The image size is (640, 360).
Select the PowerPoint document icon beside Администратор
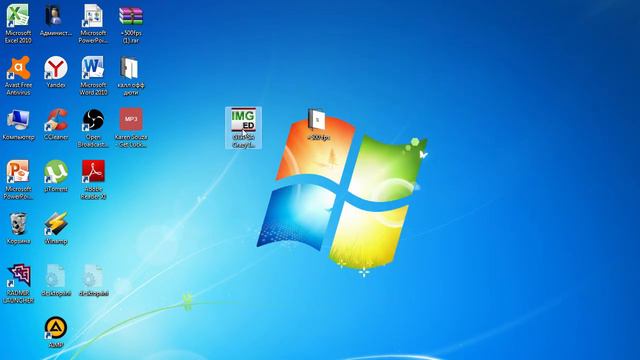tap(93, 24)
